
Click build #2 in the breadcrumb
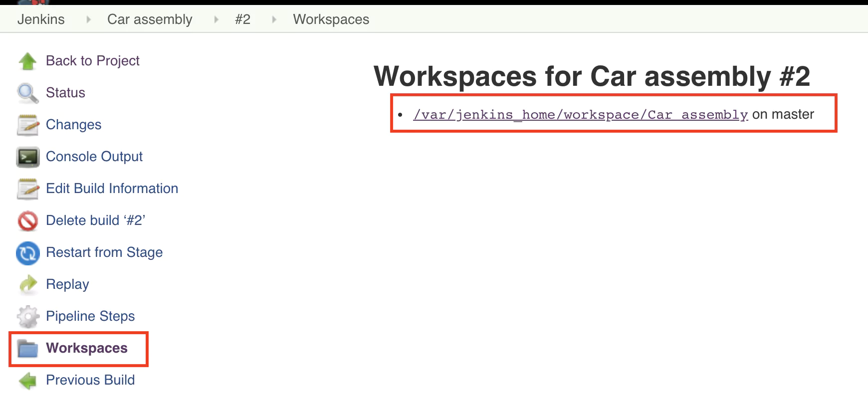pyautogui.click(x=242, y=19)
